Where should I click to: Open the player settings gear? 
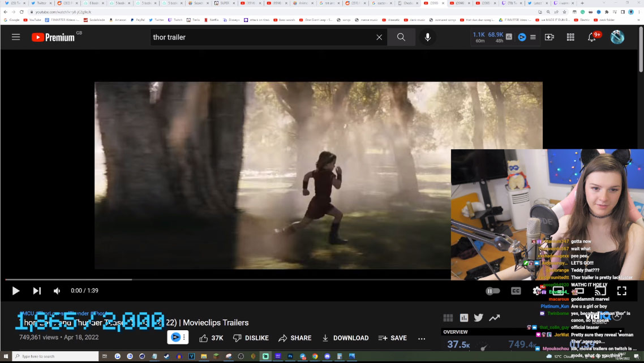(537, 291)
